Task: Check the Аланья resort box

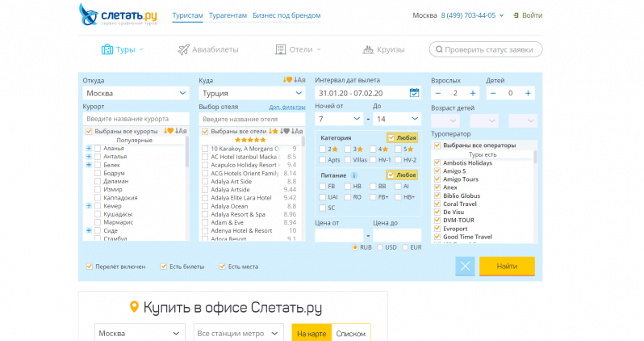Action: 98,148
